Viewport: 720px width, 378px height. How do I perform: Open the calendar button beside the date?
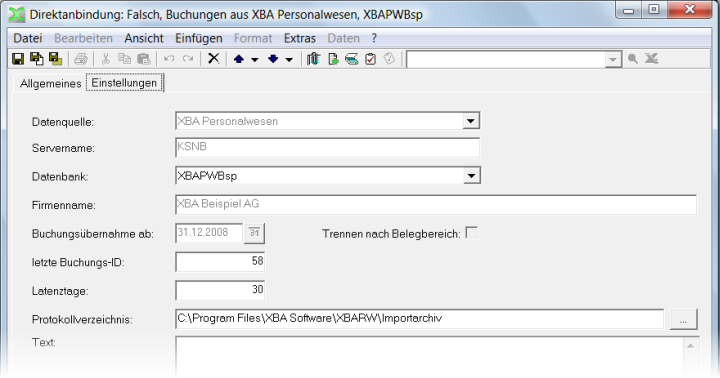coord(254,233)
